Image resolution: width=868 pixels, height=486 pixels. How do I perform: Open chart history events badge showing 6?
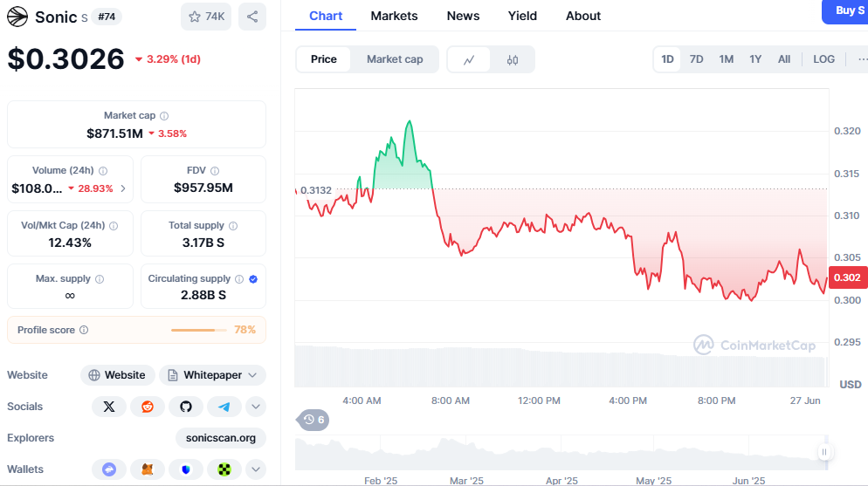pyautogui.click(x=313, y=420)
